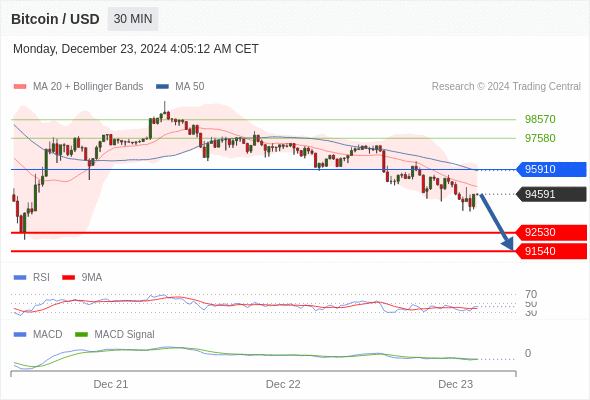Click the MA 50 legend blue swatch

(x=162, y=87)
